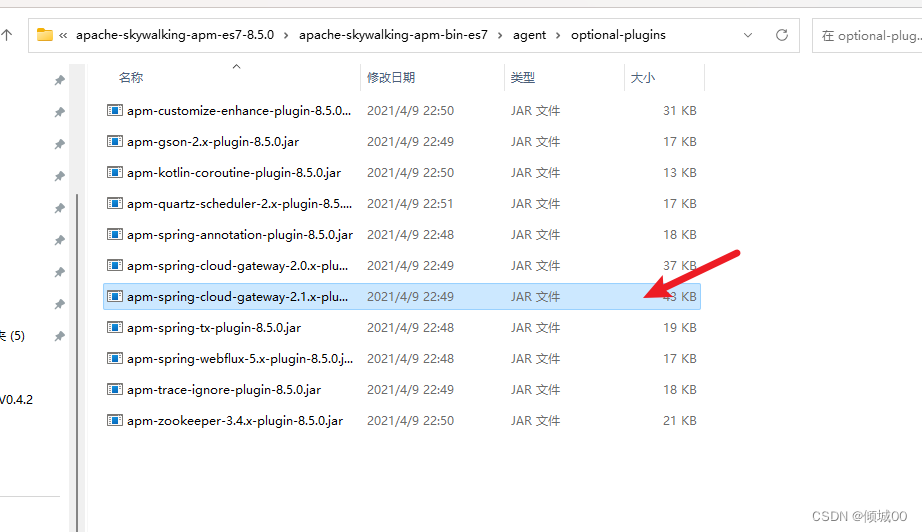
Task: Select file apm-spring-cloud-gateway-2.0.x-plu...
Action: 238,266
